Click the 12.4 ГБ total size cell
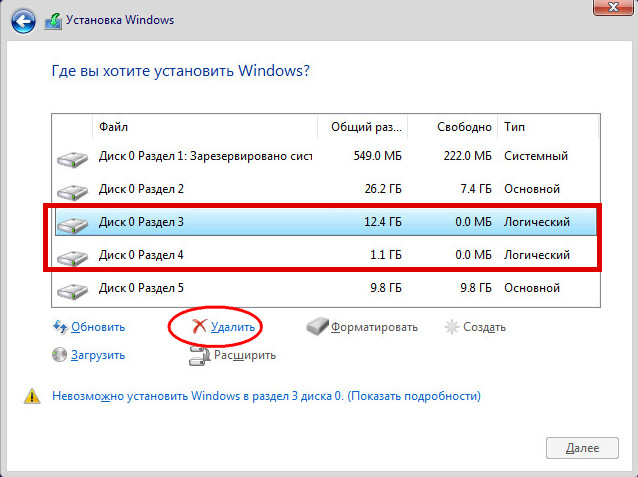 point(383,222)
